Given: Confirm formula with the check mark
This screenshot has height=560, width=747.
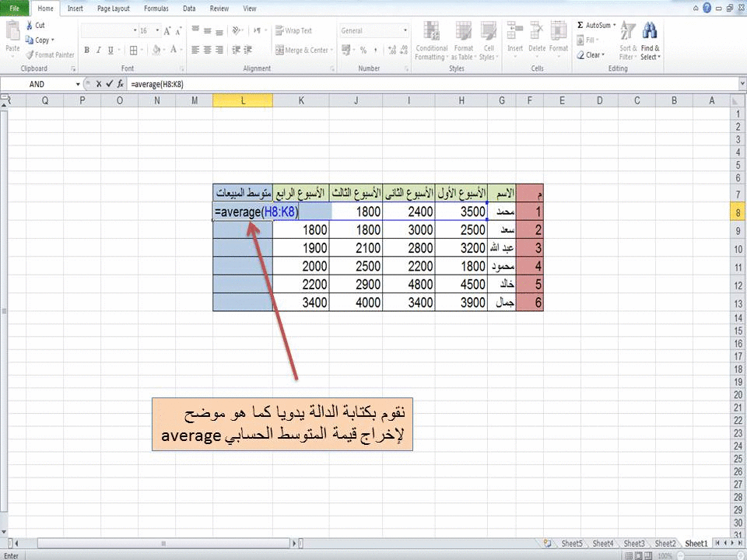Looking at the screenshot, I should tap(110, 84).
